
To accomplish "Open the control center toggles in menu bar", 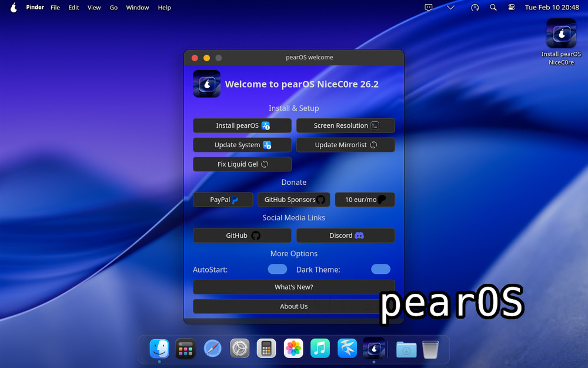I will click(x=511, y=8).
